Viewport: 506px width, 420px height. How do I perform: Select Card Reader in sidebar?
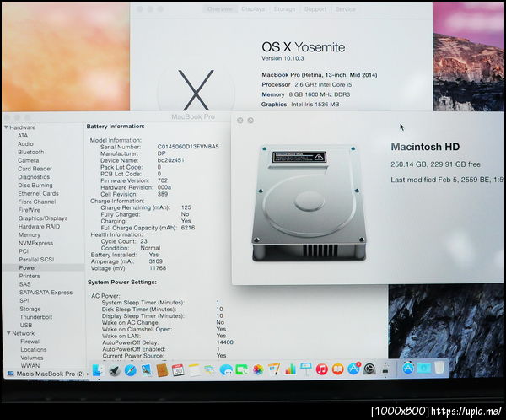coord(35,169)
